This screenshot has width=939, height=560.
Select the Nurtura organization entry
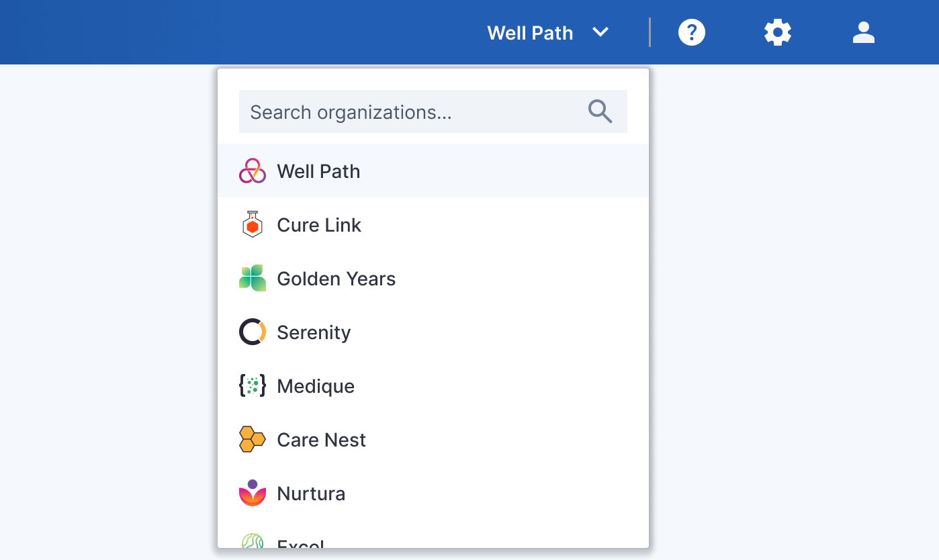311,494
